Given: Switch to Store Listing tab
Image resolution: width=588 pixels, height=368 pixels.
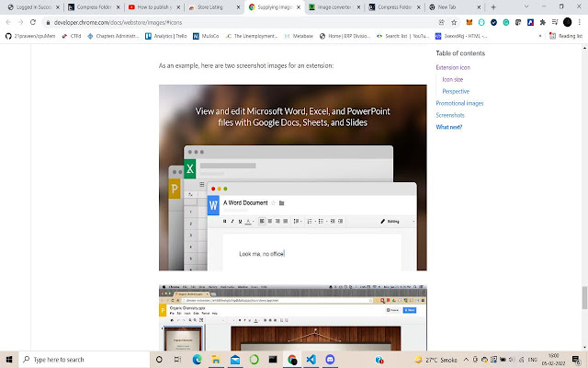Looking at the screenshot, I should click(x=214, y=7).
